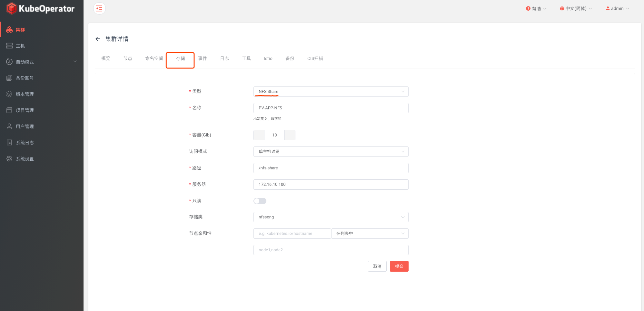Viewport: 644px width, 311px height.
Task: Open the 中文(简体) language dropdown
Action: point(576,8)
